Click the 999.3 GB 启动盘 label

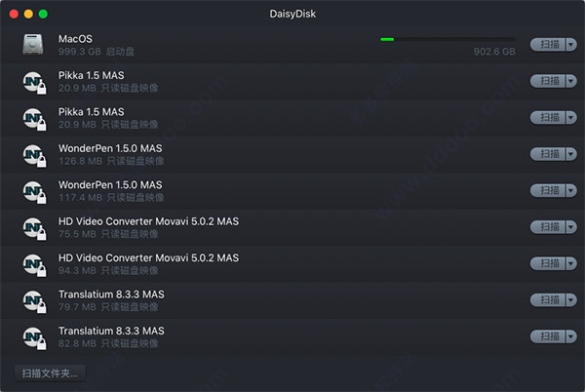tap(97, 52)
